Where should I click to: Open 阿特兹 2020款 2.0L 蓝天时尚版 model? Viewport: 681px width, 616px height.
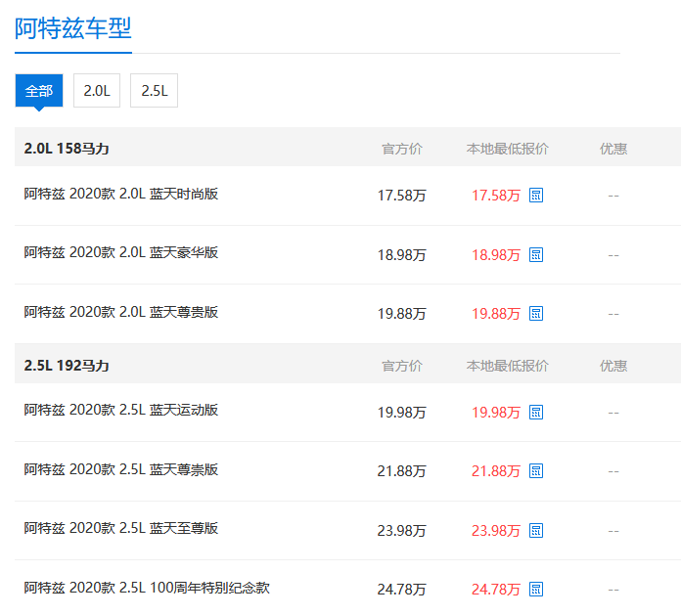[x=121, y=194]
